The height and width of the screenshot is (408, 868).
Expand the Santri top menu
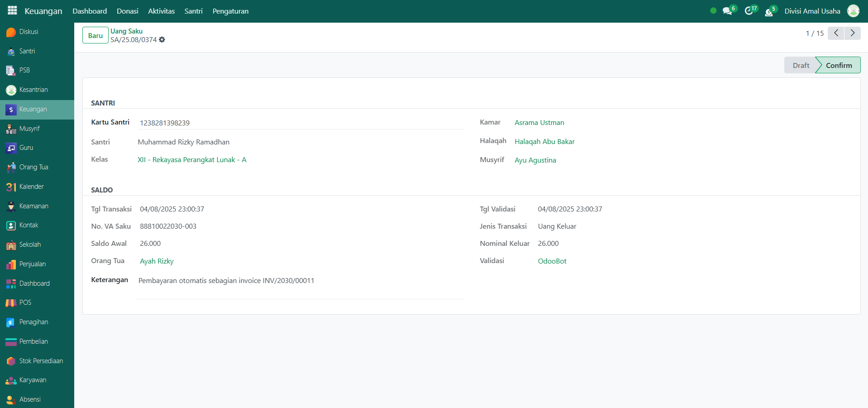(x=193, y=11)
